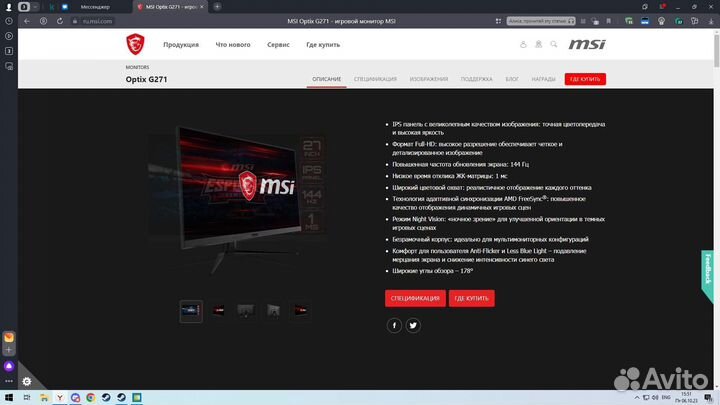Image resolution: width=720 pixels, height=405 pixels.
Task: Open the Где купить header menu
Action: (323, 45)
